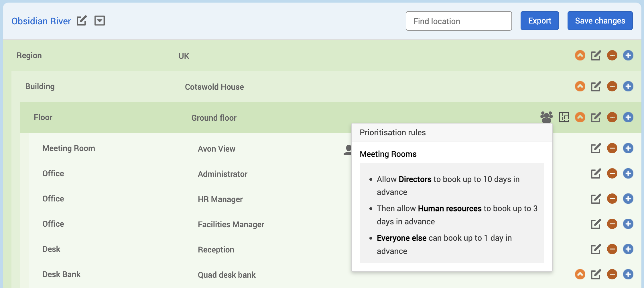Add a new item under Ground floor
The height and width of the screenshot is (288, 644).
pyautogui.click(x=628, y=117)
